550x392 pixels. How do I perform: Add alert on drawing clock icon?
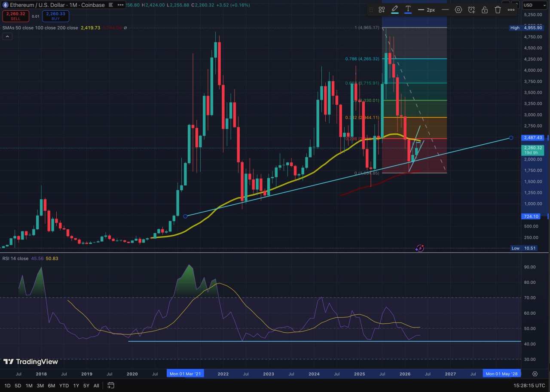coord(471,9)
